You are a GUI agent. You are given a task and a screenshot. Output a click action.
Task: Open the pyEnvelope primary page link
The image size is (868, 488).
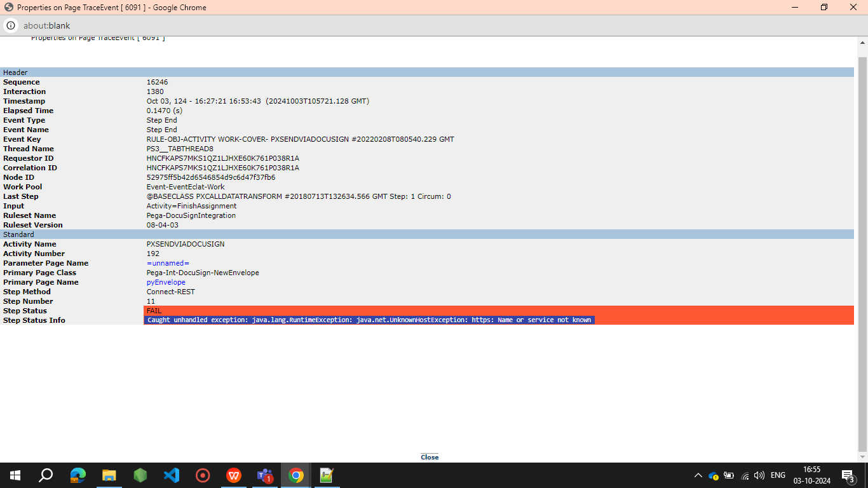click(166, 281)
